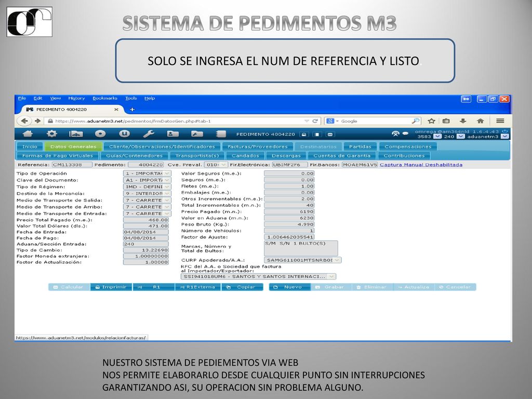Open the Destino de la Mercancía dropdown
Image resolution: width=532 pixels, height=399 pixels.
coord(147,193)
